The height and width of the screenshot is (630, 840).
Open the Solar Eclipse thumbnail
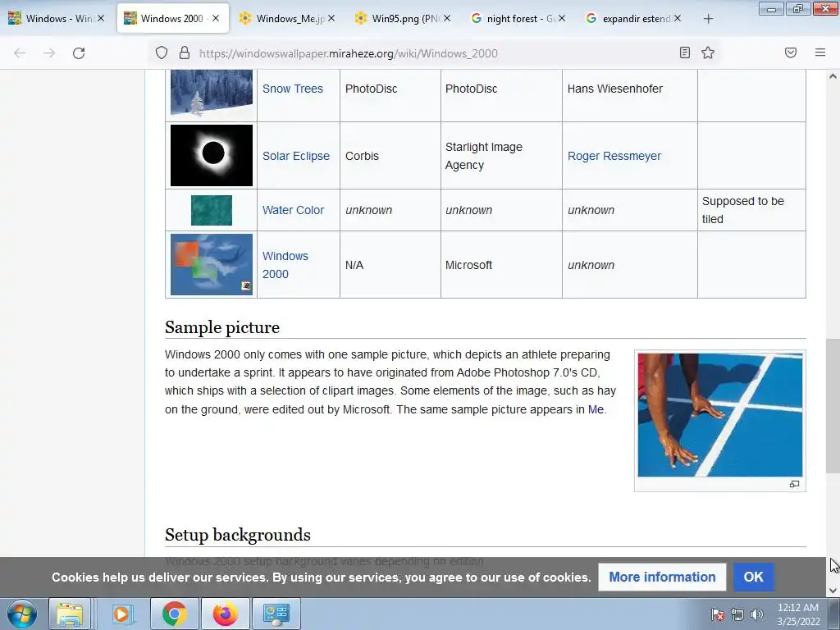click(x=212, y=155)
